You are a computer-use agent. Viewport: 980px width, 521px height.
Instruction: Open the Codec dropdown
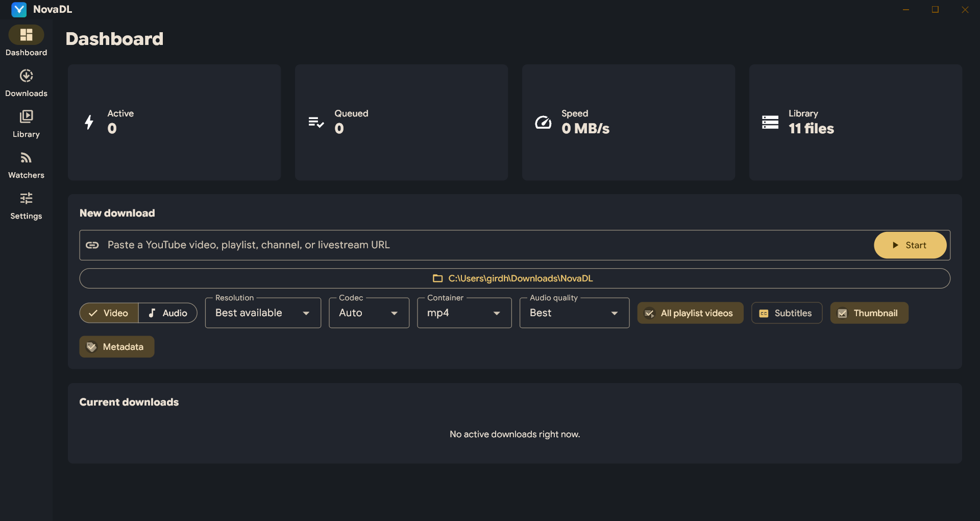(369, 313)
